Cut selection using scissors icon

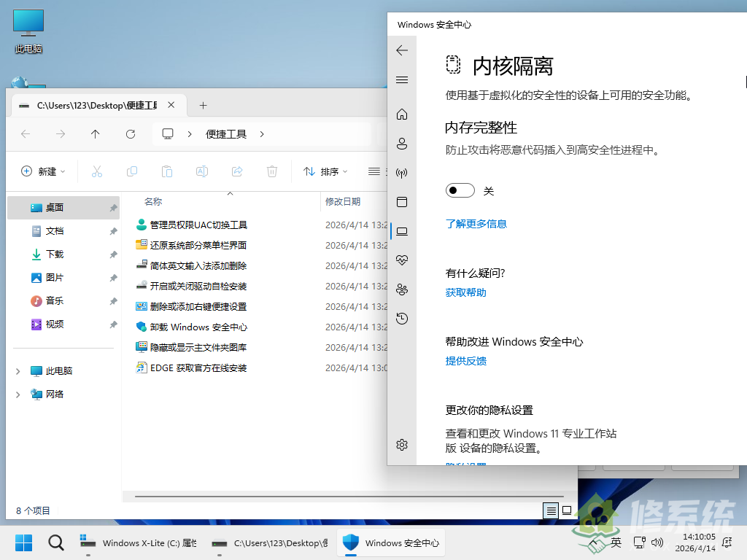[x=97, y=171]
